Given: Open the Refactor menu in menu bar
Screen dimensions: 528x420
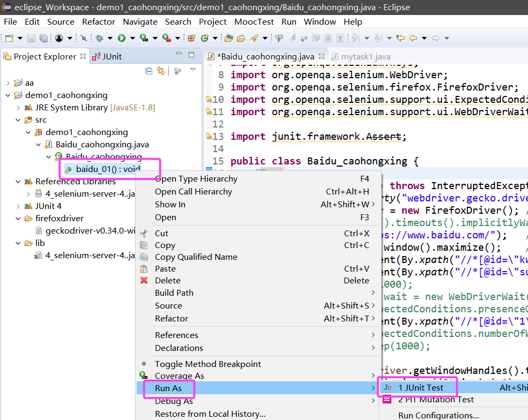Looking at the screenshot, I should (99, 22).
